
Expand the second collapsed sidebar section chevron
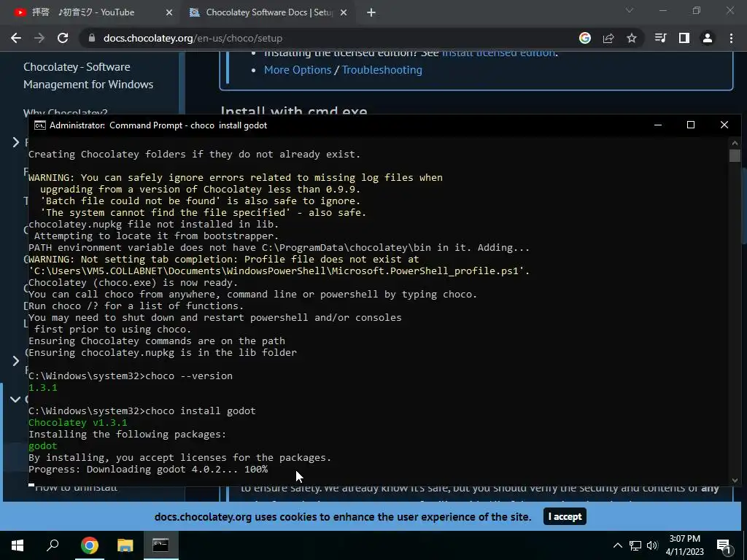16,361
